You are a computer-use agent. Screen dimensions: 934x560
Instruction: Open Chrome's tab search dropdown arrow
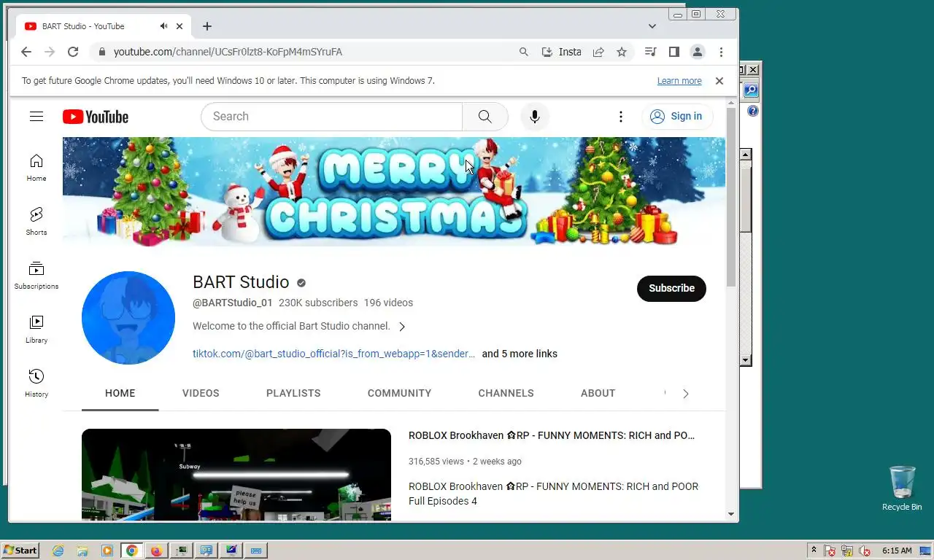(652, 26)
